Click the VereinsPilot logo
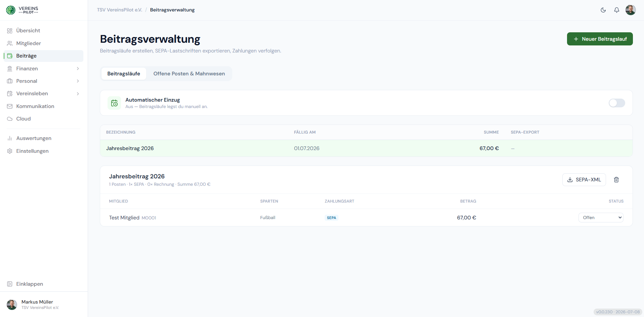 22,10
